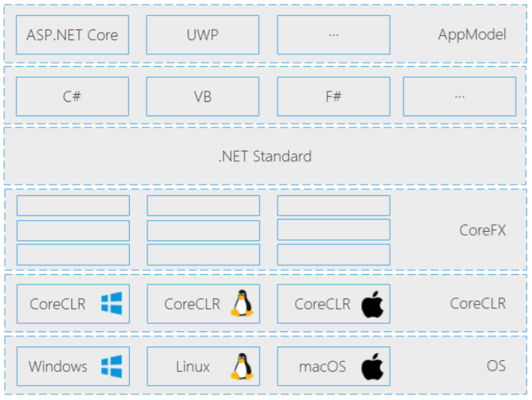This screenshot has height=400, width=532.
Task: Select the .NET Standard layer
Action: tap(265, 156)
